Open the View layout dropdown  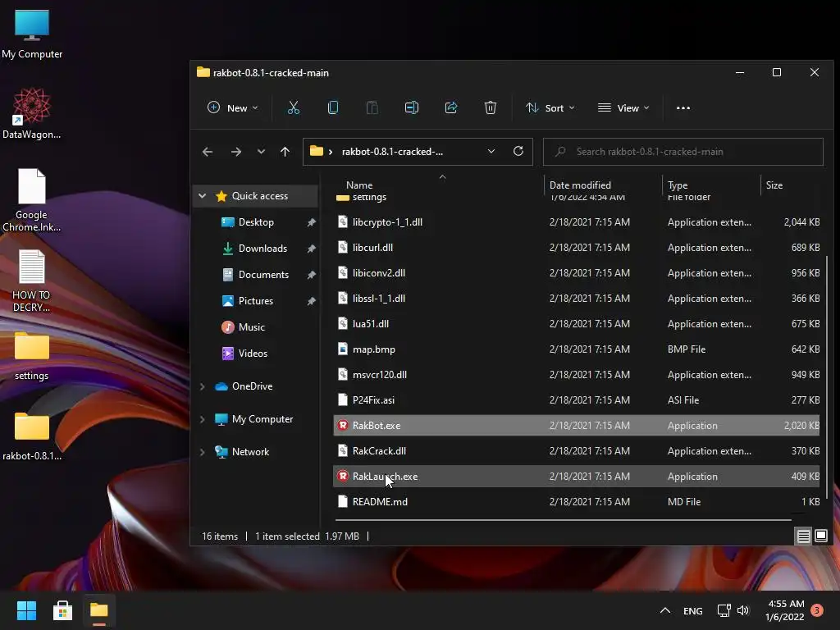(x=623, y=108)
